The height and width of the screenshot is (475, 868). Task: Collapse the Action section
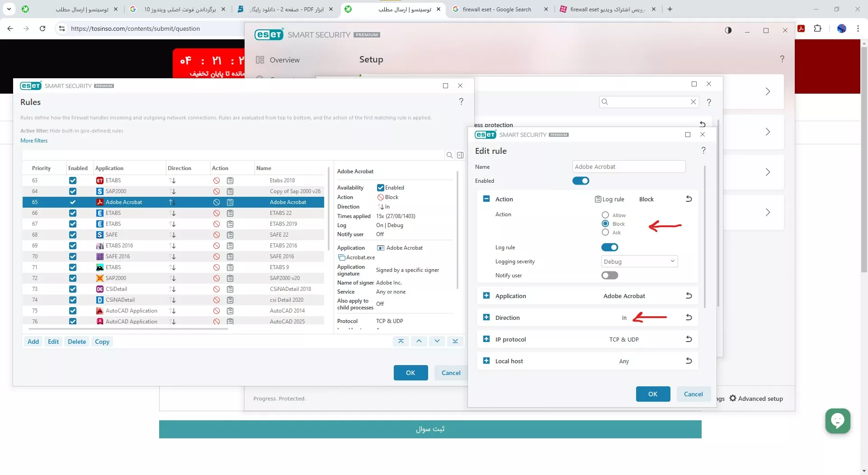[x=486, y=199]
